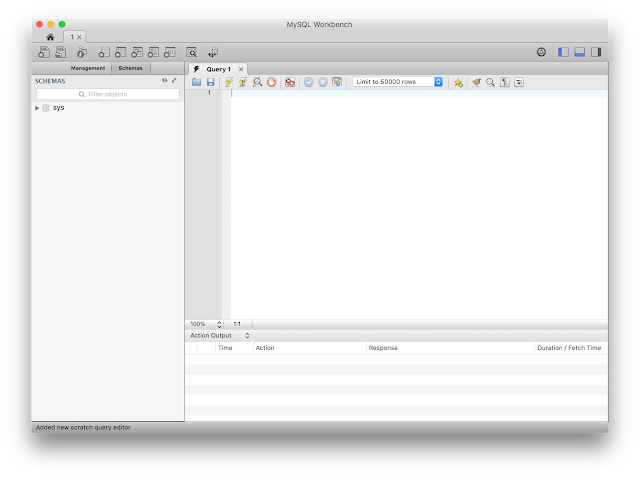Rollback the current transaction
The image size is (640, 478).
pyautogui.click(x=323, y=82)
